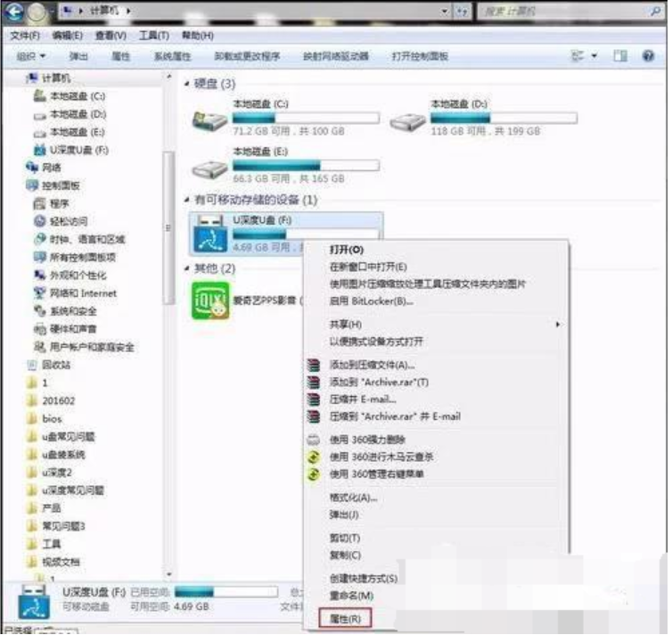Click the Back navigation arrow button
The width and height of the screenshot is (672, 635).
(x=13, y=12)
